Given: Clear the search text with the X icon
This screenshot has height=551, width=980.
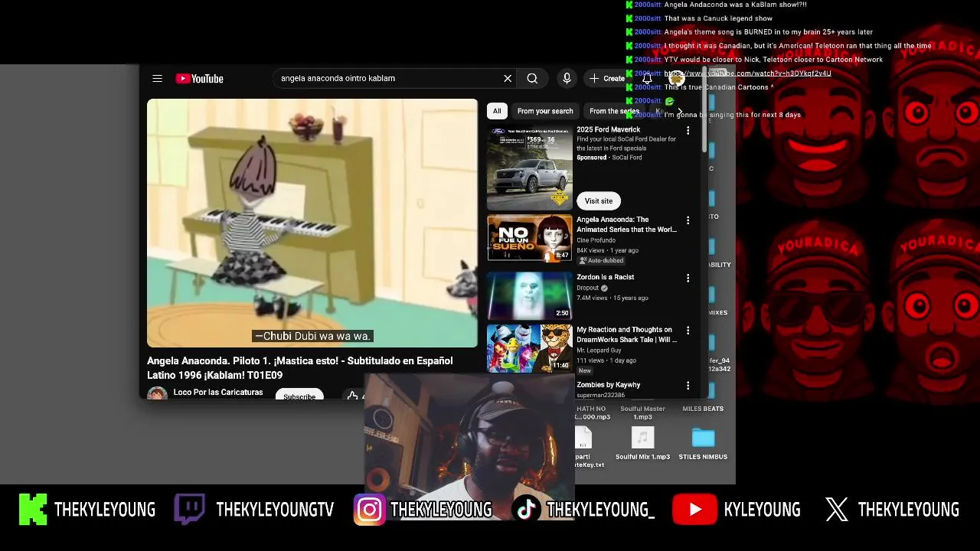Looking at the screenshot, I should [x=507, y=78].
